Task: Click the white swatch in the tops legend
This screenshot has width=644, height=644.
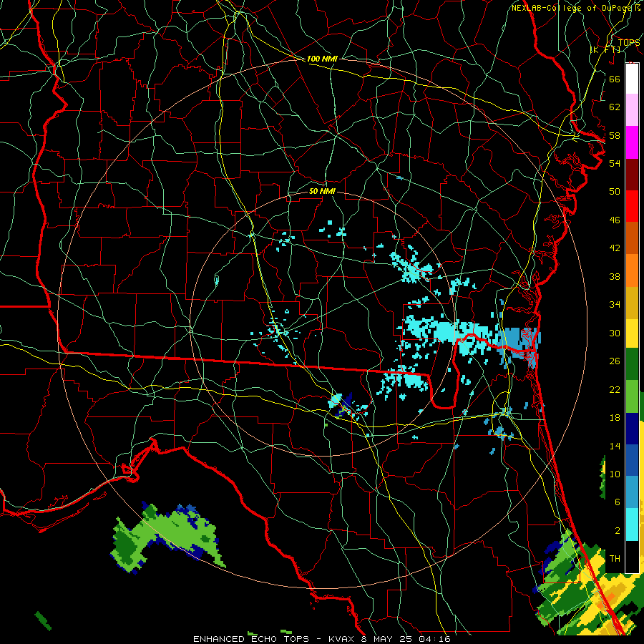Action: pyautogui.click(x=632, y=79)
